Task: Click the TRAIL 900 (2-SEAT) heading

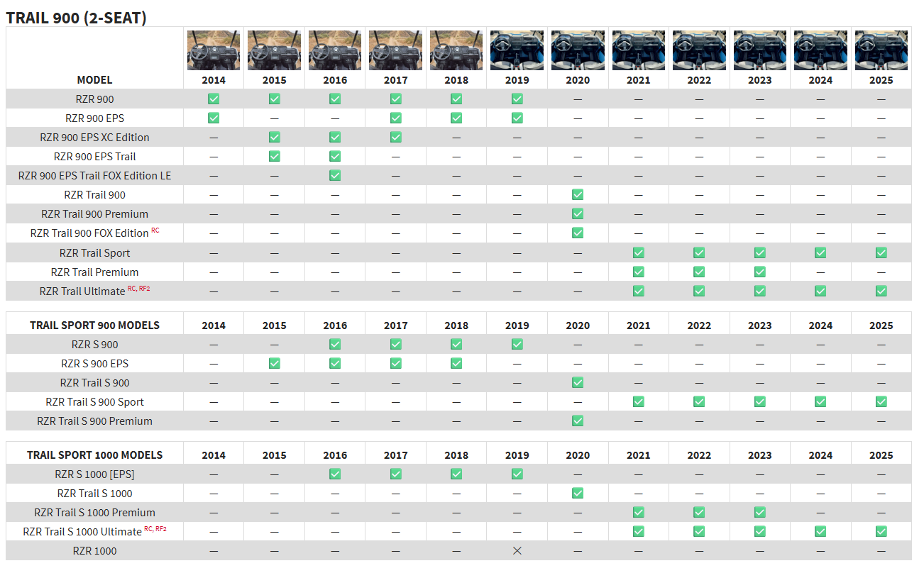Action: pos(76,18)
